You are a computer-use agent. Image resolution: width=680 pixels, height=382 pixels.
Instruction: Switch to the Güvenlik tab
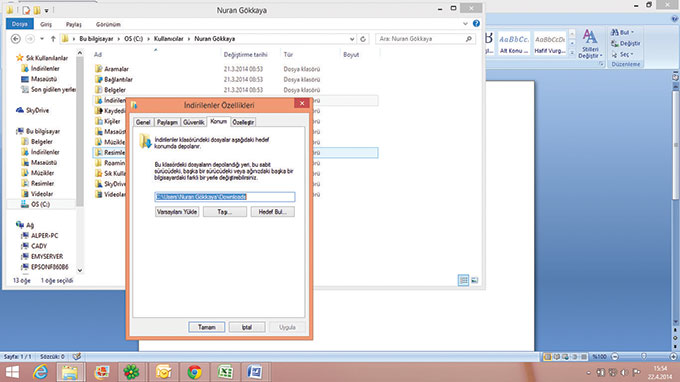(x=193, y=122)
